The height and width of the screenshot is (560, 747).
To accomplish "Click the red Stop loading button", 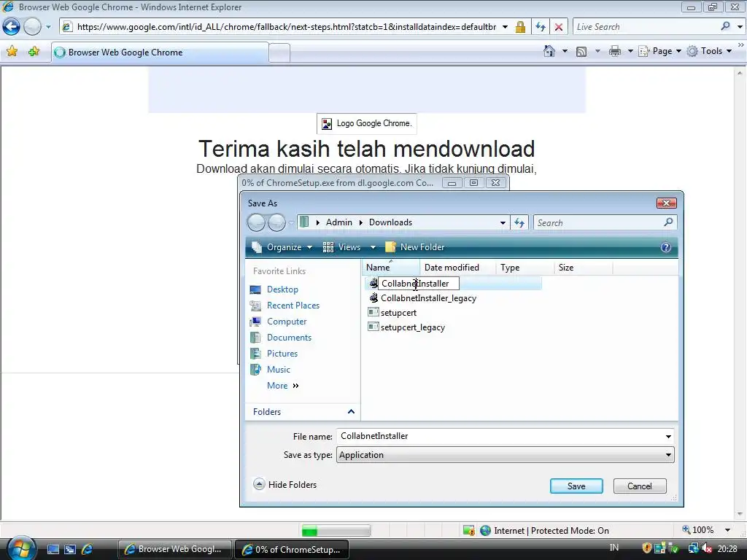I will coord(559,27).
